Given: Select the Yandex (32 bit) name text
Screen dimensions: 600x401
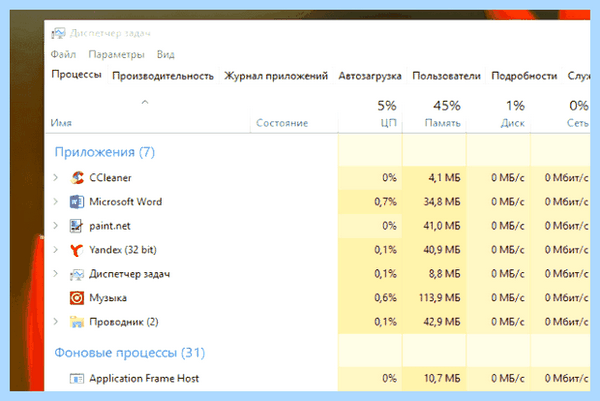Looking at the screenshot, I should pyautogui.click(x=123, y=250).
